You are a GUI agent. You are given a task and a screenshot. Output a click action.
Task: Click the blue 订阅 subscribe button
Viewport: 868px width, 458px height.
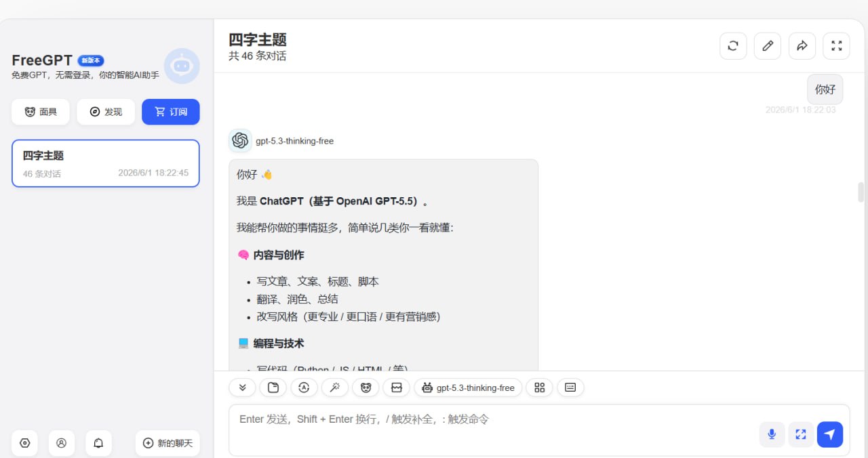pyautogui.click(x=171, y=112)
